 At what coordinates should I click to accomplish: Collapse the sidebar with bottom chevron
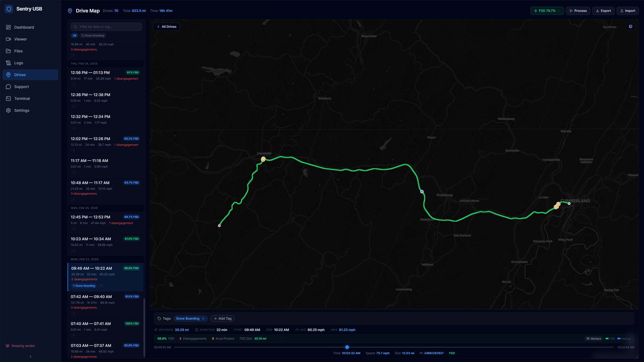pyautogui.click(x=31, y=357)
